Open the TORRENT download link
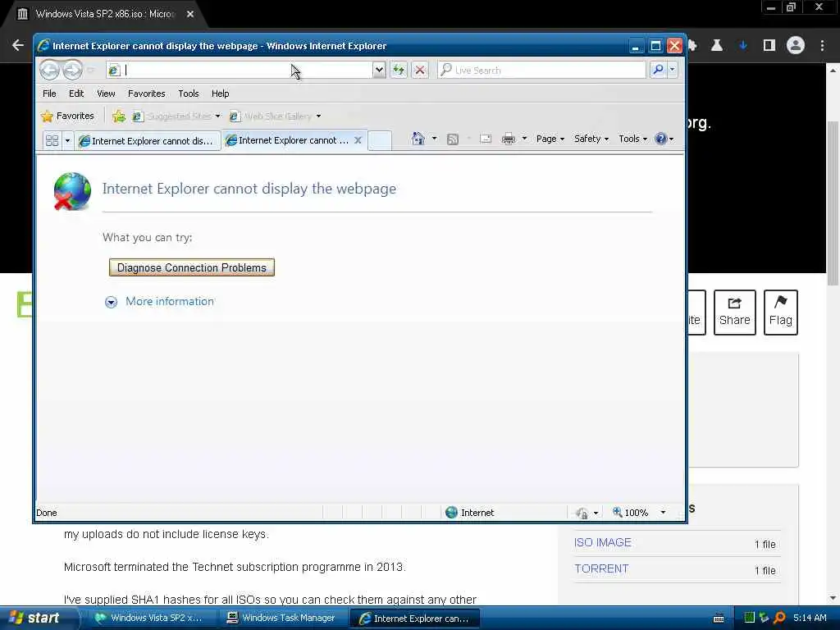The width and height of the screenshot is (840, 630). tap(601, 569)
